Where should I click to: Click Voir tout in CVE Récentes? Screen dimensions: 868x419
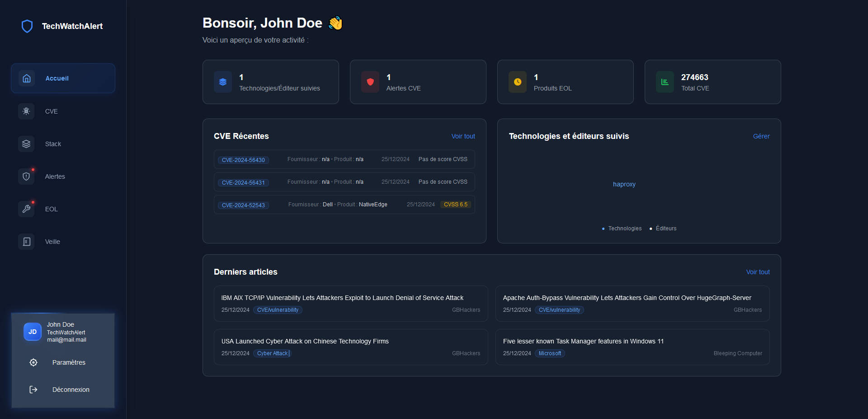[x=463, y=136]
